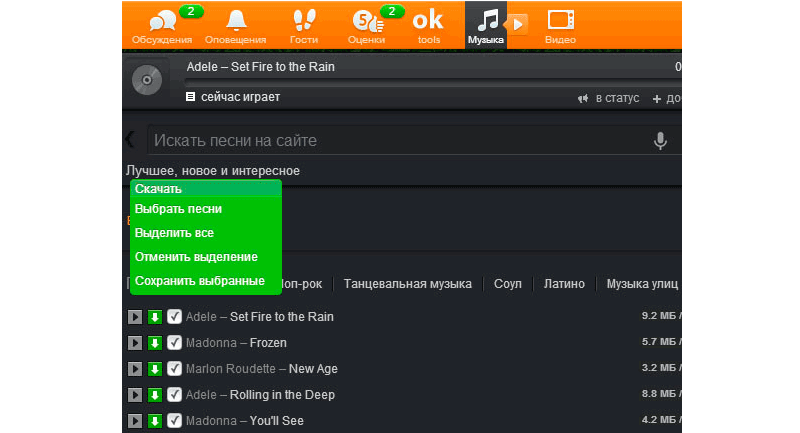Download Adele – Set Fire to the Rain

tap(155, 317)
